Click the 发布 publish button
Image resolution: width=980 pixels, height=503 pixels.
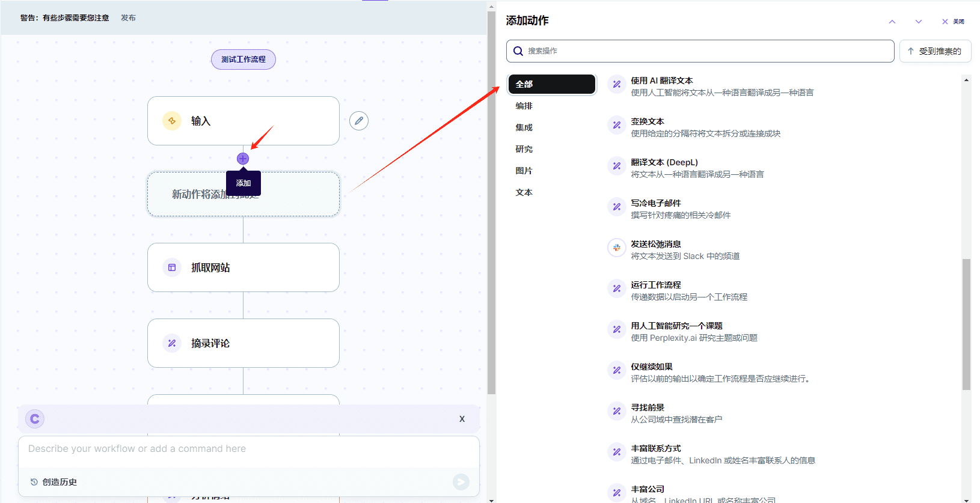[x=128, y=18]
